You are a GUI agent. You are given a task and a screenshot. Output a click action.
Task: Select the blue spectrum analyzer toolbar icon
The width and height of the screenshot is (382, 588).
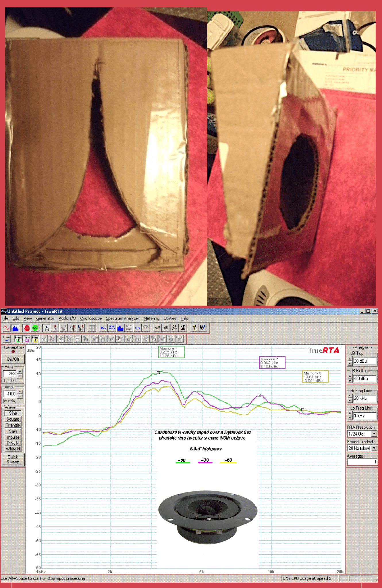point(15,328)
